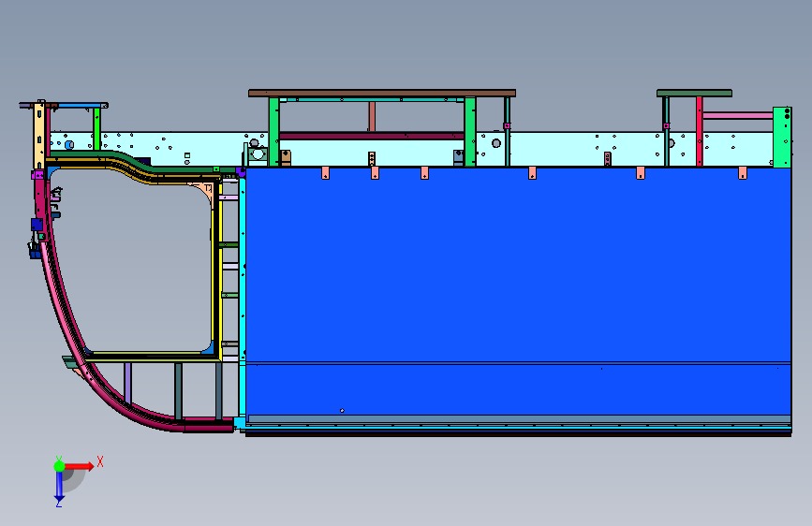Select the right green leg of the brown table
The height and width of the screenshot is (526, 812).
pos(470,131)
